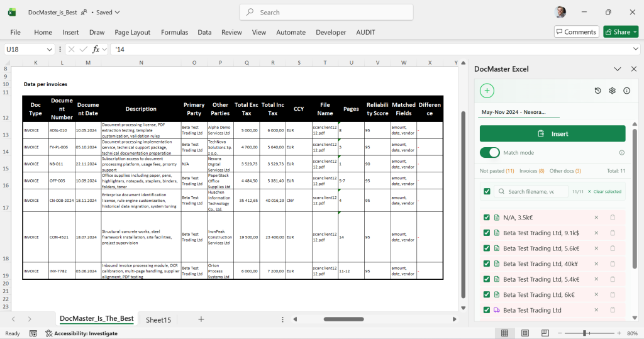Image resolution: width=644 pixels, height=339 pixels.
Task: Open the Page Layout ribbon tab
Action: 132,32
